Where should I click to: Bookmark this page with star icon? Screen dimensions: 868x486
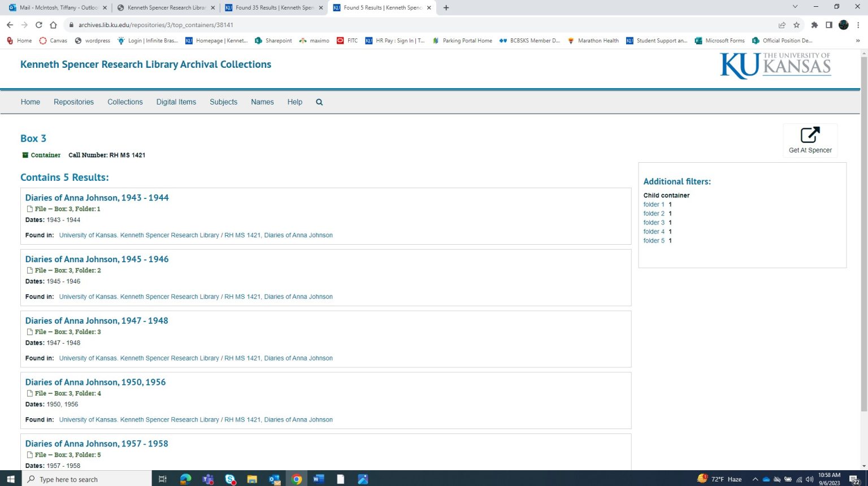pos(797,25)
